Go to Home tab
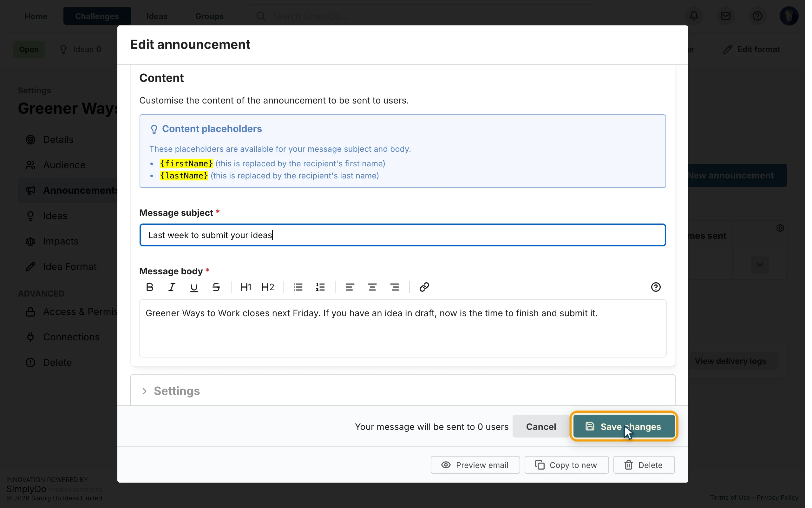 (36, 16)
